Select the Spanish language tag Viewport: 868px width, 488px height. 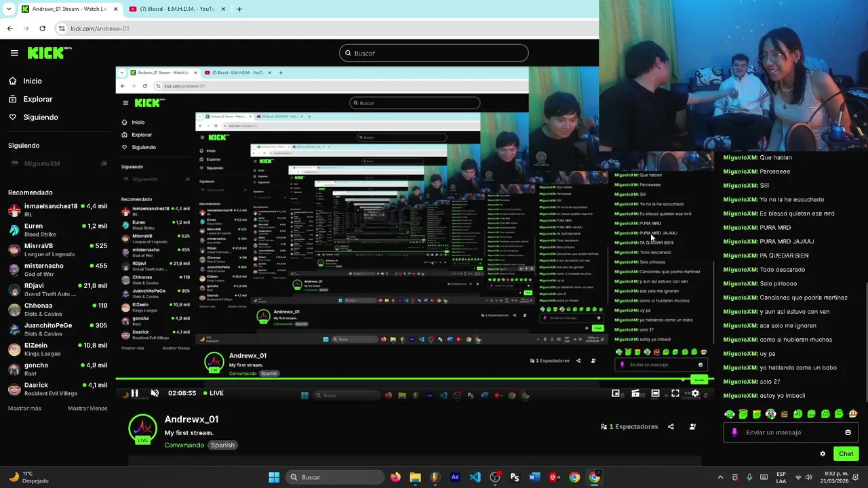pyautogui.click(x=222, y=445)
